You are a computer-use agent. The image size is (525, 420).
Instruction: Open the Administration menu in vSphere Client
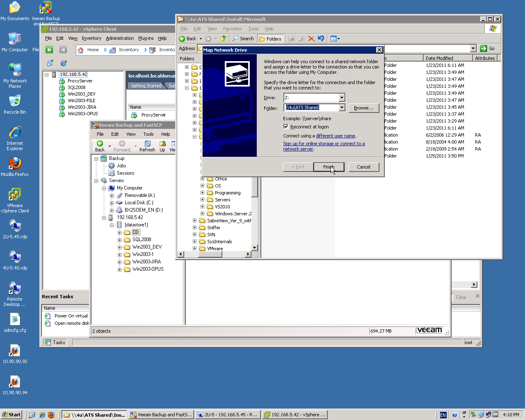click(x=120, y=38)
